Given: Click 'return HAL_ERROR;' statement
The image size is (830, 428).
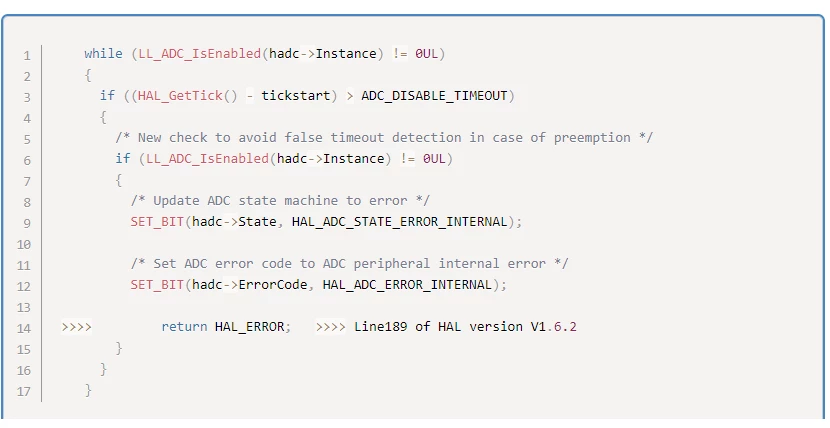Looking at the screenshot, I should click(226, 327).
